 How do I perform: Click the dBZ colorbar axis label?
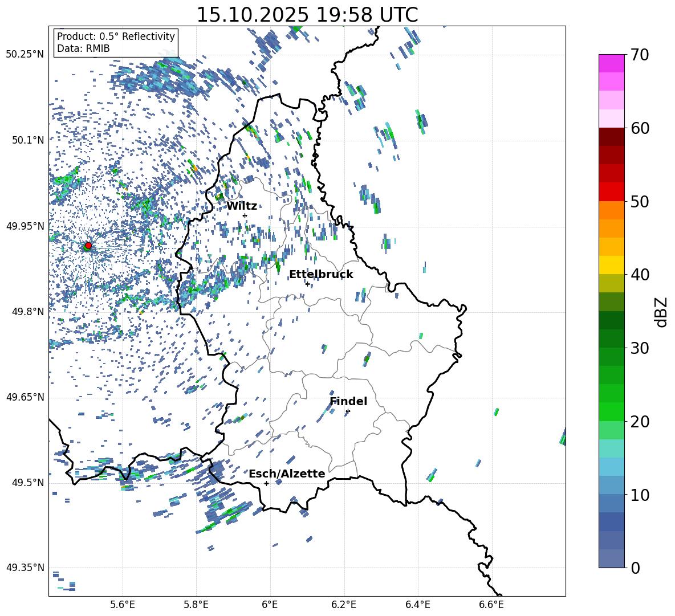[x=661, y=312]
